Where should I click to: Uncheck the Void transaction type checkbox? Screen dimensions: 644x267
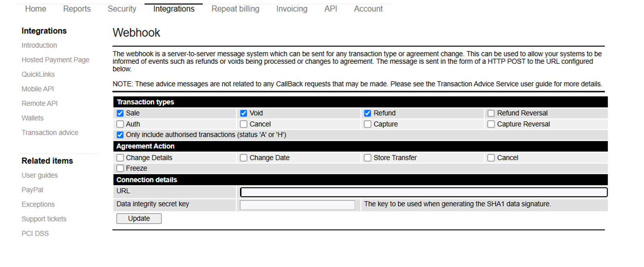(x=244, y=113)
